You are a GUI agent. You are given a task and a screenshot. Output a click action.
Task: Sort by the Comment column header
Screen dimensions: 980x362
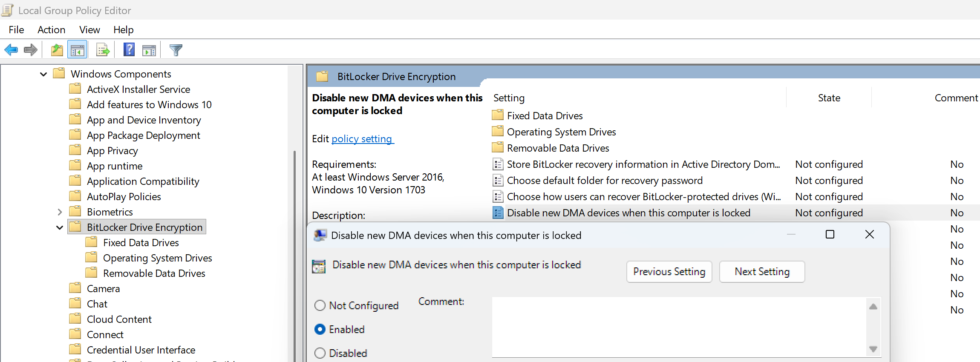956,98
